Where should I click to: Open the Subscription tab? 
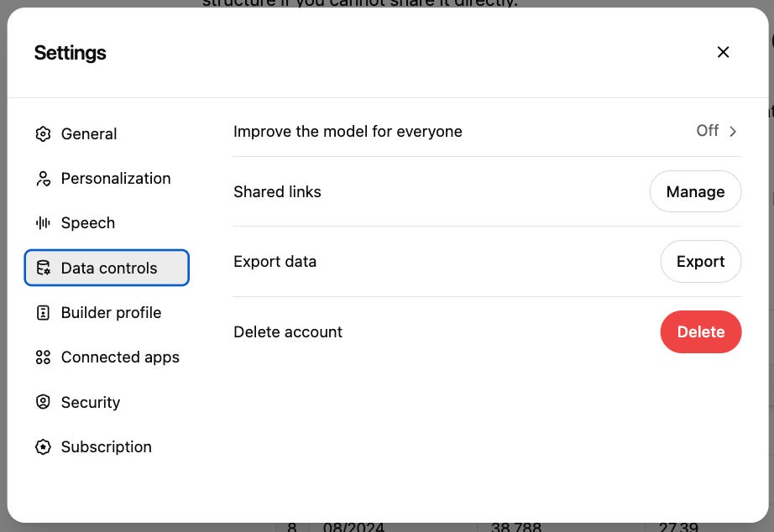(x=107, y=446)
